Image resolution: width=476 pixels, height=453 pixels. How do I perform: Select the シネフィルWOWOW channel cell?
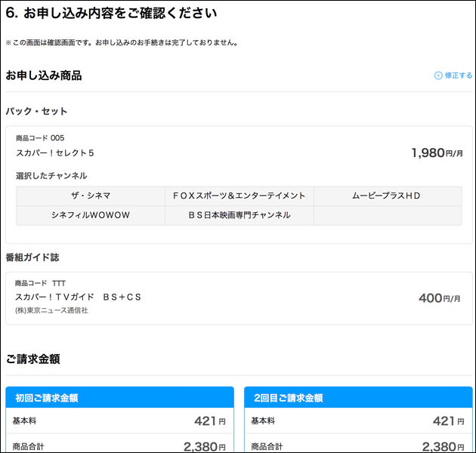pos(91,215)
